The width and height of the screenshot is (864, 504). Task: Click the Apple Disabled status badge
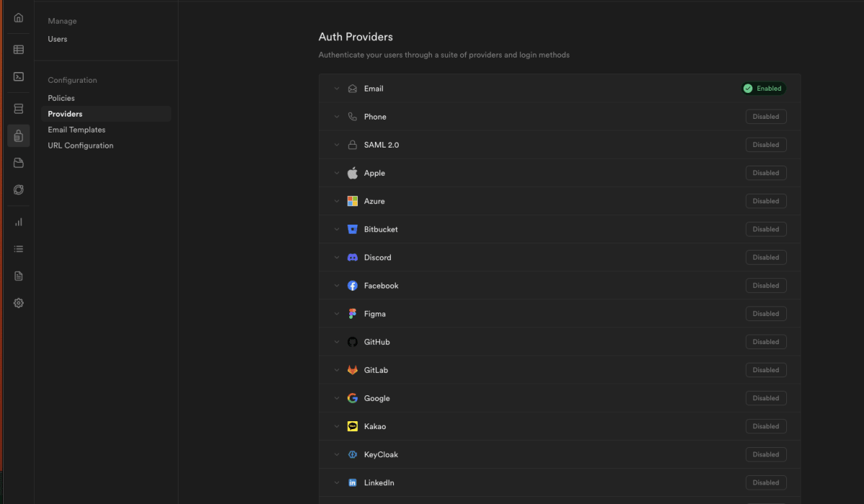tap(766, 173)
